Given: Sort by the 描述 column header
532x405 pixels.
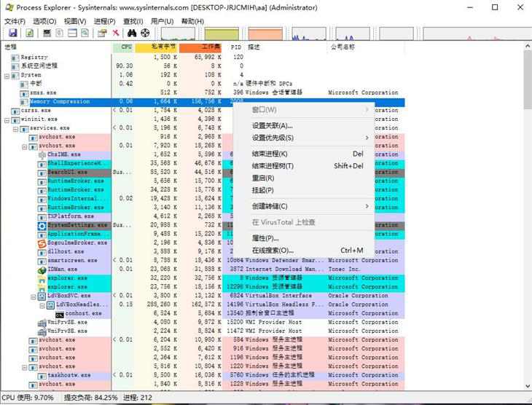Looking at the screenshot, I should click(x=286, y=47).
